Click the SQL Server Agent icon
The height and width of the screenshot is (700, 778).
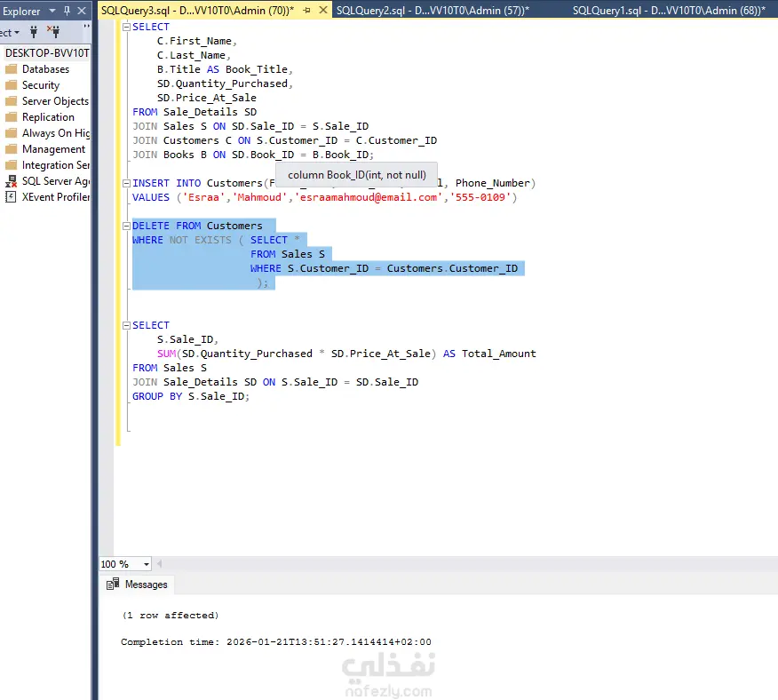click(11, 181)
